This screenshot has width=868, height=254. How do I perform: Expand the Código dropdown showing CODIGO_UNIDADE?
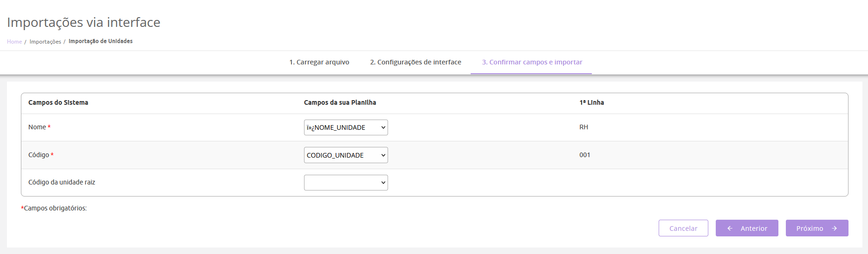click(x=346, y=155)
